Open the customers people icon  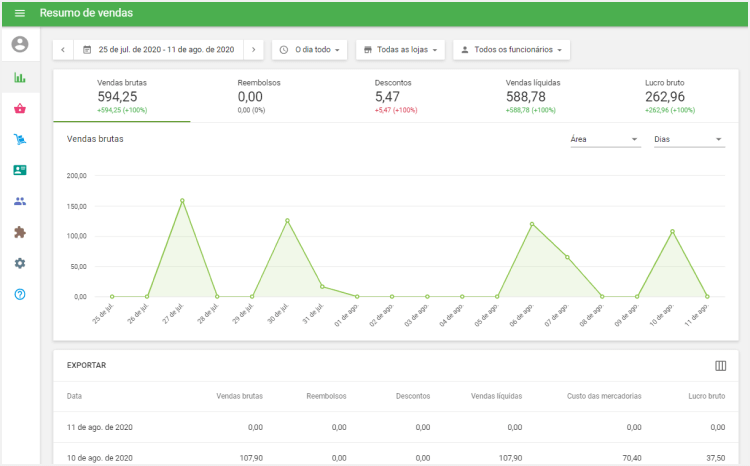point(20,201)
